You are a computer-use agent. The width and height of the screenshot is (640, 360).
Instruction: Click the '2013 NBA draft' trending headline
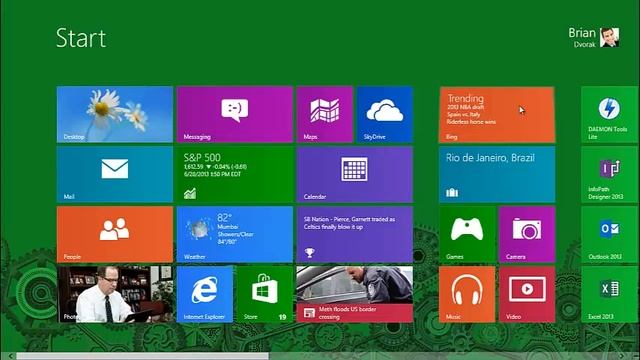(465, 107)
